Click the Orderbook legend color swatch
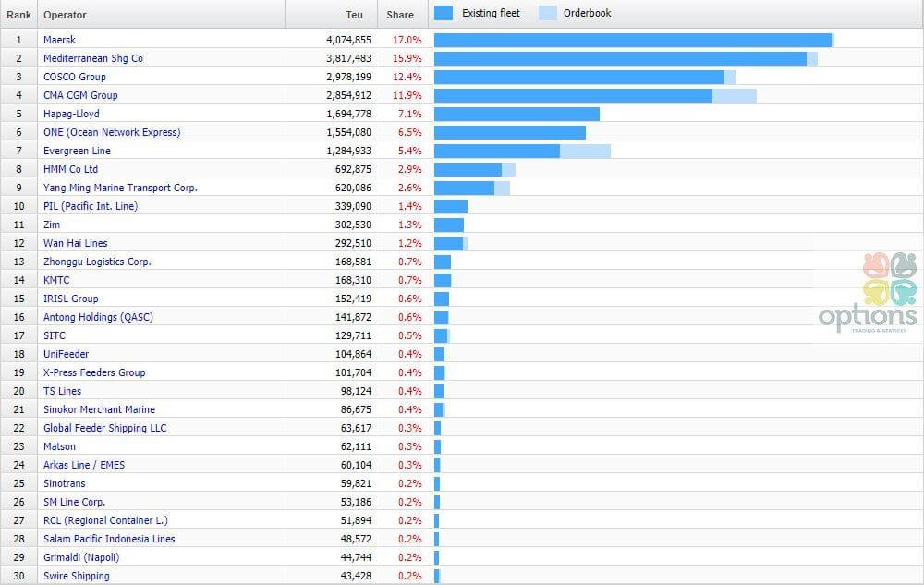 547,13
